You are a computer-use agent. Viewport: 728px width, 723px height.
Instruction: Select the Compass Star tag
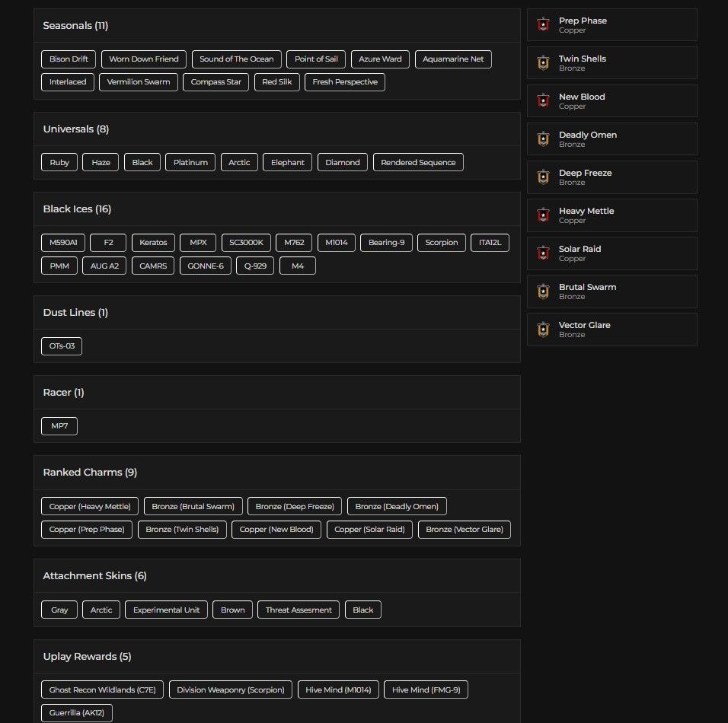tap(216, 82)
